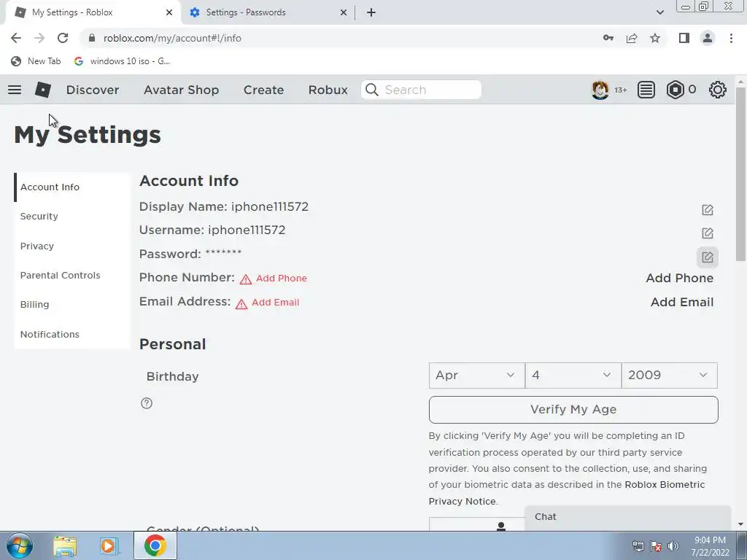Image resolution: width=747 pixels, height=560 pixels.
Task: Open the New Tab bookmark
Action: coord(36,61)
